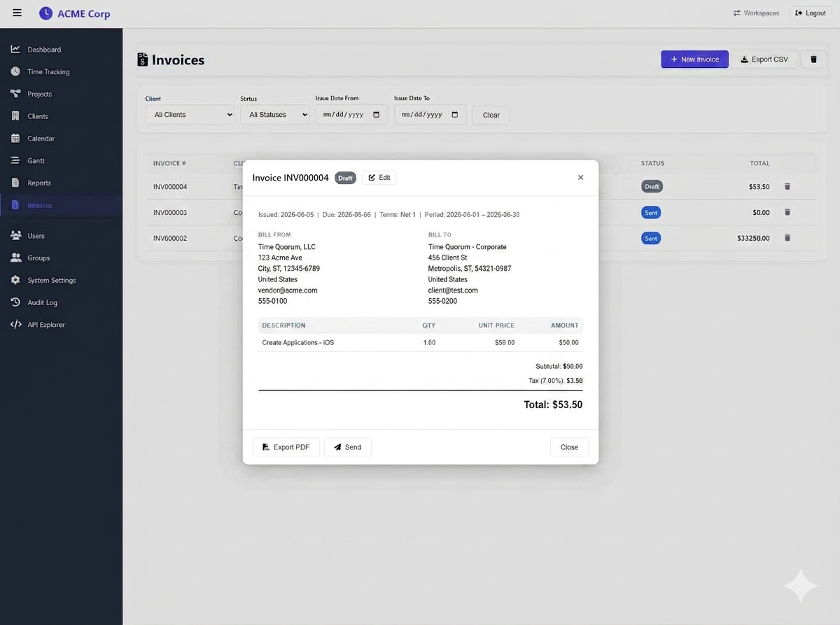The height and width of the screenshot is (625, 840).
Task: Click the Sent badge for INV000003
Action: click(x=651, y=212)
